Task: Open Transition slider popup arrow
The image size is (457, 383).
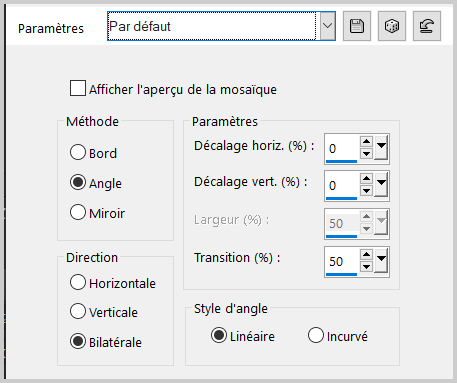Action: 381,261
